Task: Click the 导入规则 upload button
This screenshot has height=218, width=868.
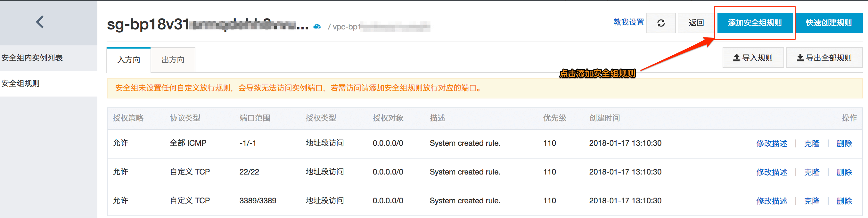Action: tap(753, 58)
